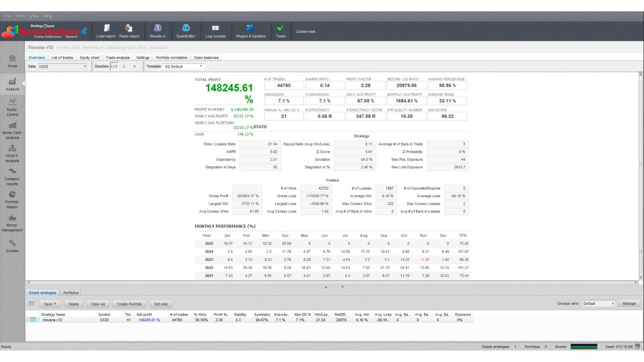
Task: Open the Template SQ Default dropdown
Action: (x=183, y=66)
